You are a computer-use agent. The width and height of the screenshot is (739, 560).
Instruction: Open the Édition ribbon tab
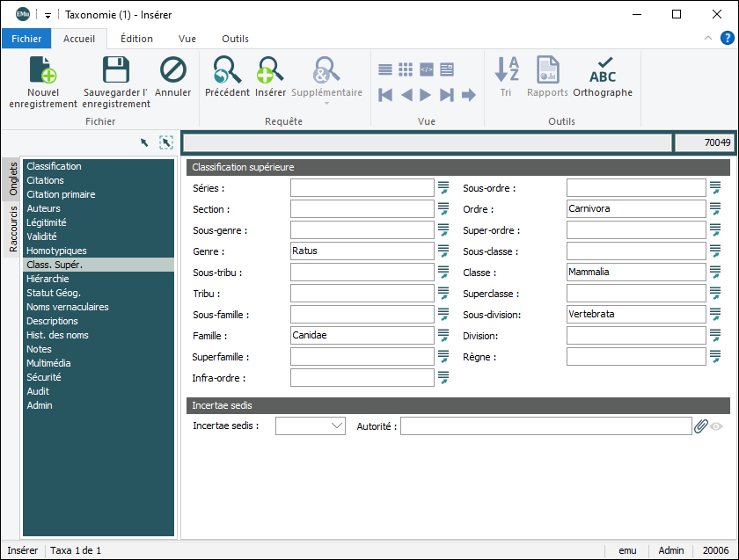pos(136,39)
